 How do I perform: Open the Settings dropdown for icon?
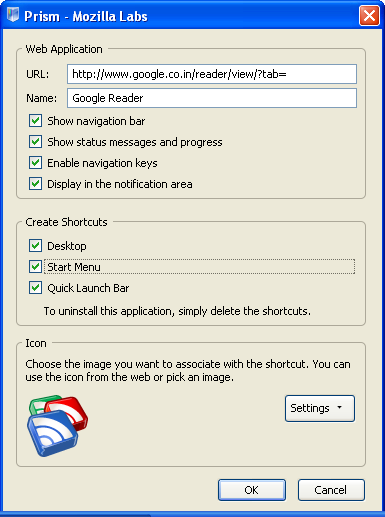(320, 408)
